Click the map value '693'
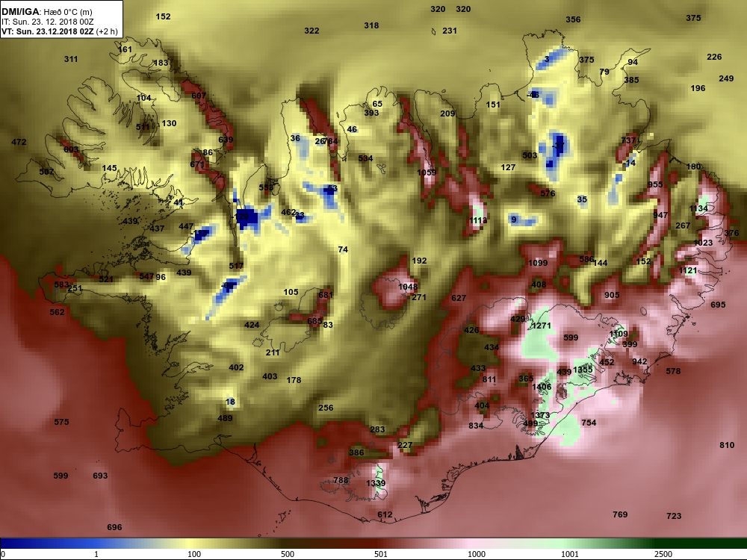The width and height of the screenshot is (747, 560). click(x=100, y=475)
